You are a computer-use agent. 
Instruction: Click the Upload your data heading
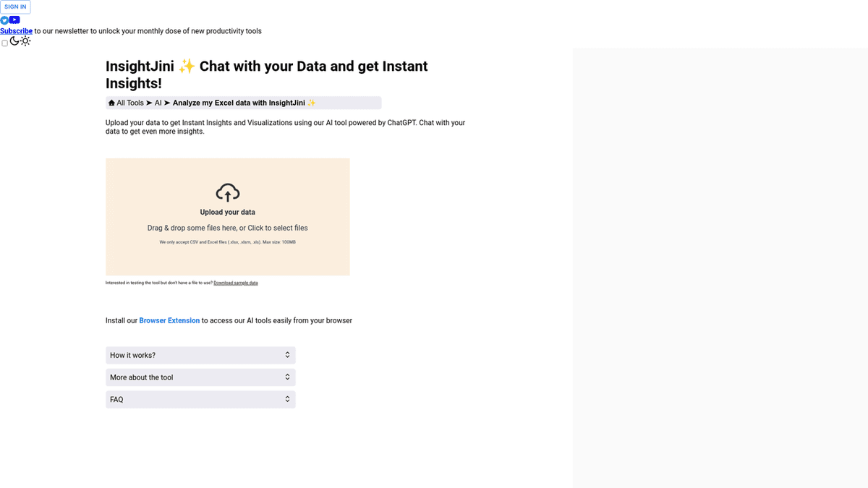click(227, 213)
